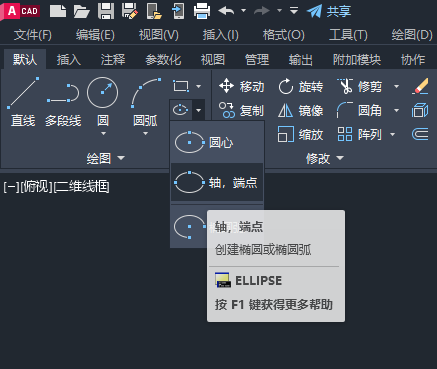The height and width of the screenshot is (369, 437).
Task: Open the 修剪 trim dropdown arrow
Action: pos(396,87)
